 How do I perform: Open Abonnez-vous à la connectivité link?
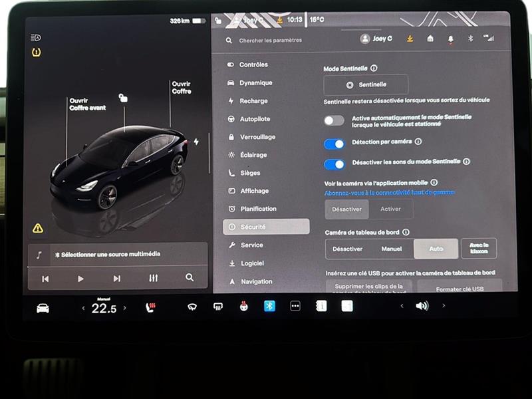390,192
